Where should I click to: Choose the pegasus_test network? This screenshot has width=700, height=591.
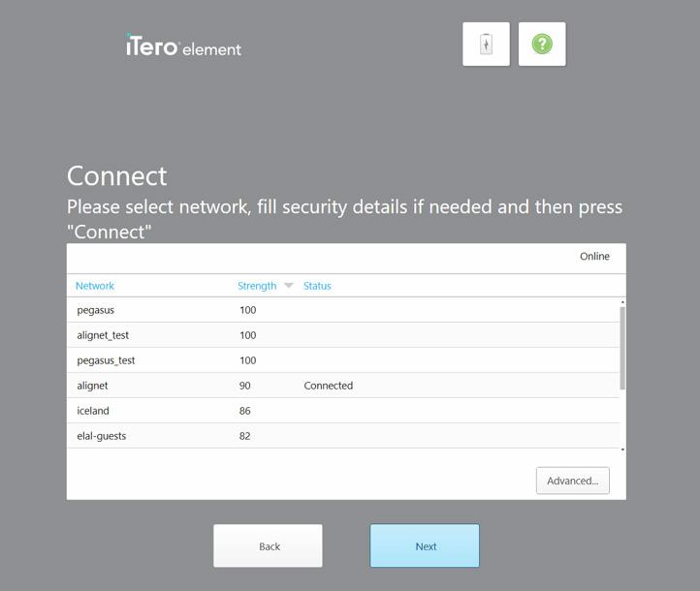[343, 360]
